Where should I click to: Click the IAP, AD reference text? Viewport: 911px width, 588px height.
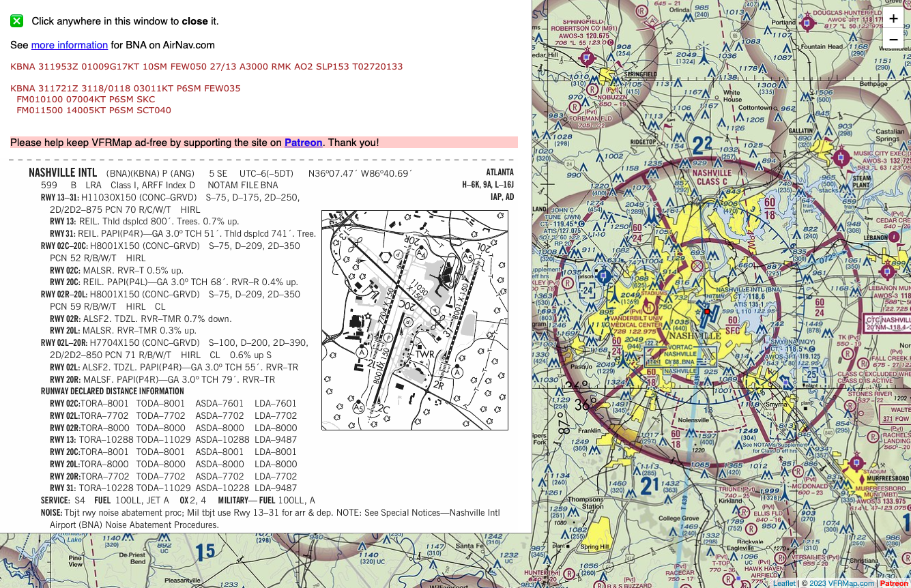[502, 197]
